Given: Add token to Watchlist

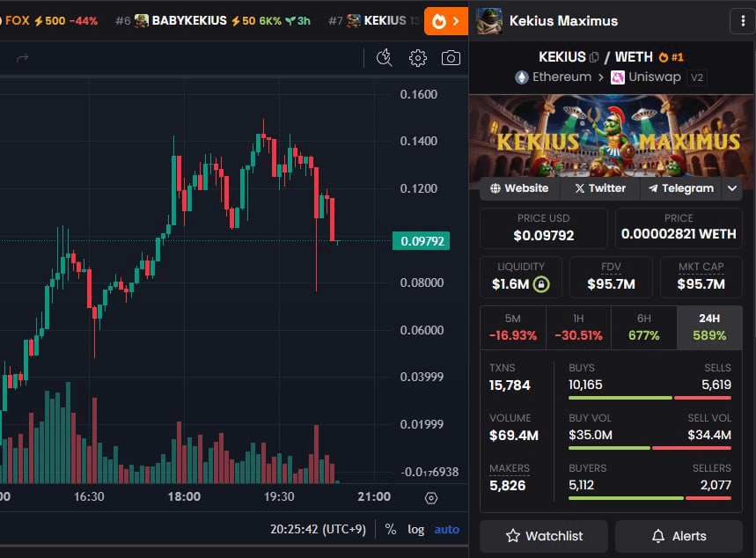Looking at the screenshot, I should coord(544,536).
